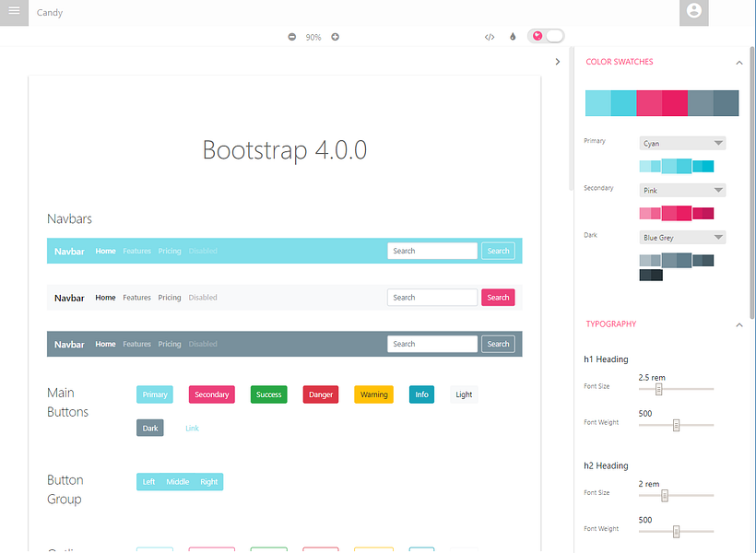The width and height of the screenshot is (756, 553).
Task: Click the Primary button
Action: coord(155,394)
